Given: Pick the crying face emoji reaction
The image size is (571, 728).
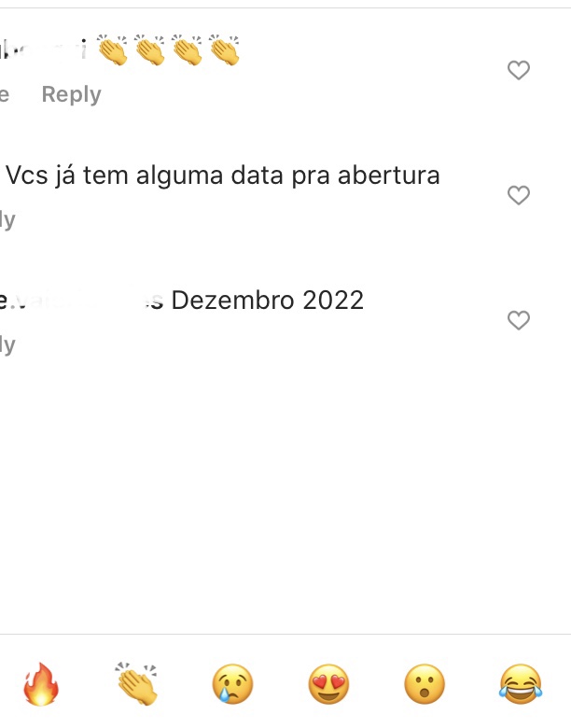Looking at the screenshot, I should point(232,684).
